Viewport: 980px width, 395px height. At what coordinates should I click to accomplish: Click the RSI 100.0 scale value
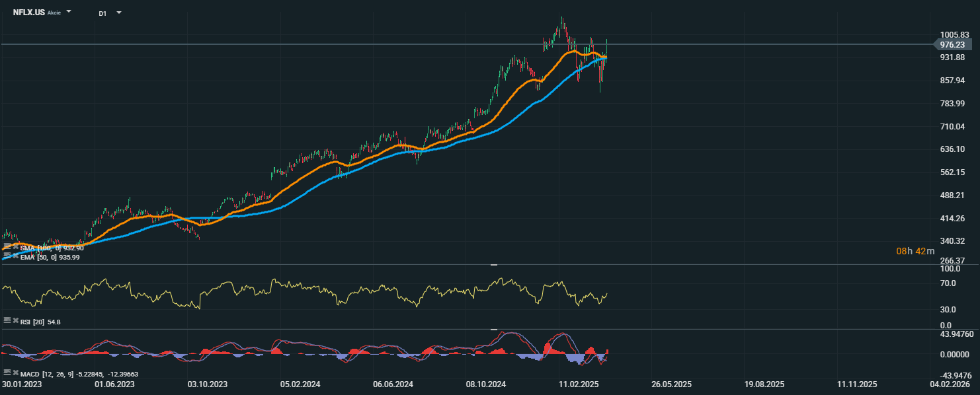point(950,269)
